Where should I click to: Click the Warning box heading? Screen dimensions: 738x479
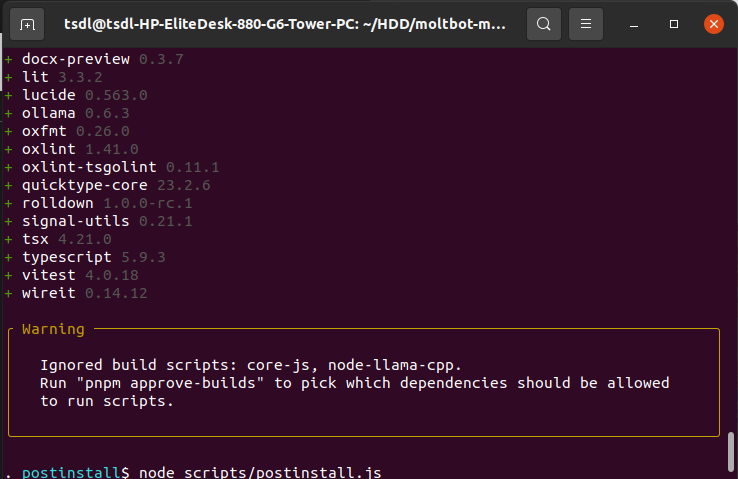[x=53, y=329]
